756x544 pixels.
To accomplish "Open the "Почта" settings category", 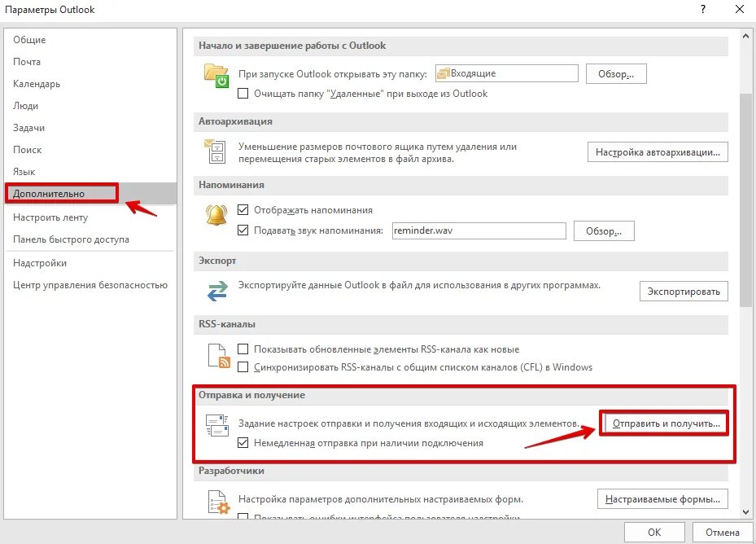I will pos(90,62).
